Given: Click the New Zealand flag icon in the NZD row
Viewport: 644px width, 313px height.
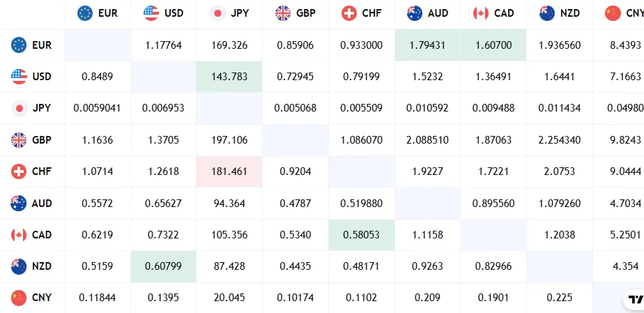Looking at the screenshot, I should pyautogui.click(x=19, y=266).
